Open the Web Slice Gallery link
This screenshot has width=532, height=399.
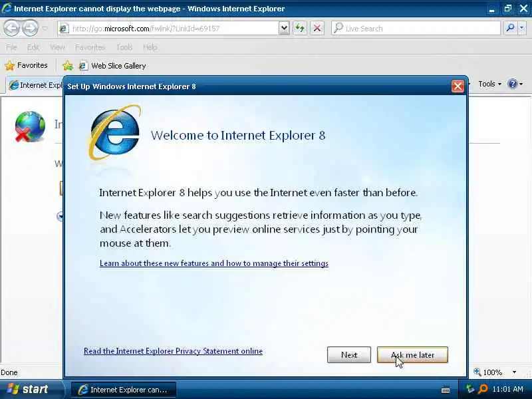click(x=112, y=65)
